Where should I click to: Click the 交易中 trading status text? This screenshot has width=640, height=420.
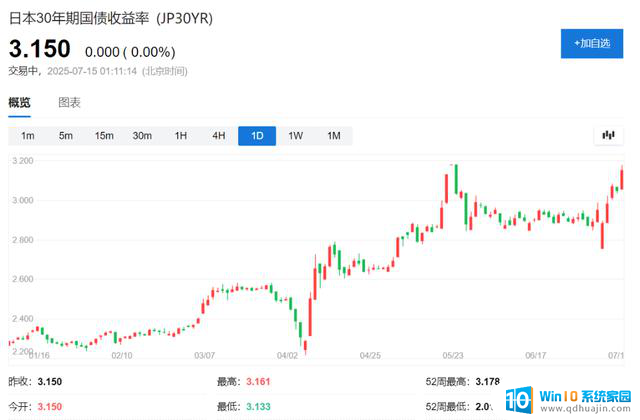(23, 71)
